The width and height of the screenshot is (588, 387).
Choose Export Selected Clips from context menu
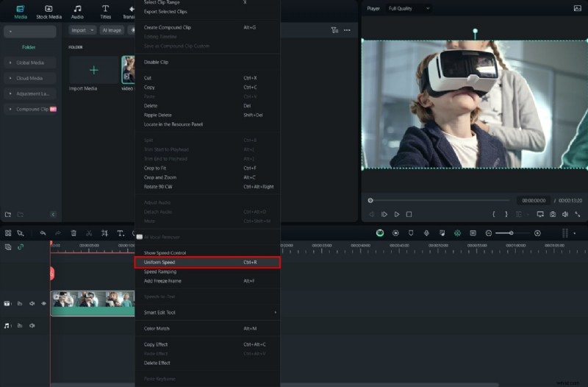pos(208,12)
